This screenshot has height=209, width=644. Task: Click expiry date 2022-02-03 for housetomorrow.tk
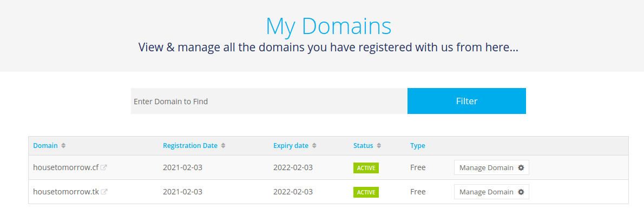(293, 192)
